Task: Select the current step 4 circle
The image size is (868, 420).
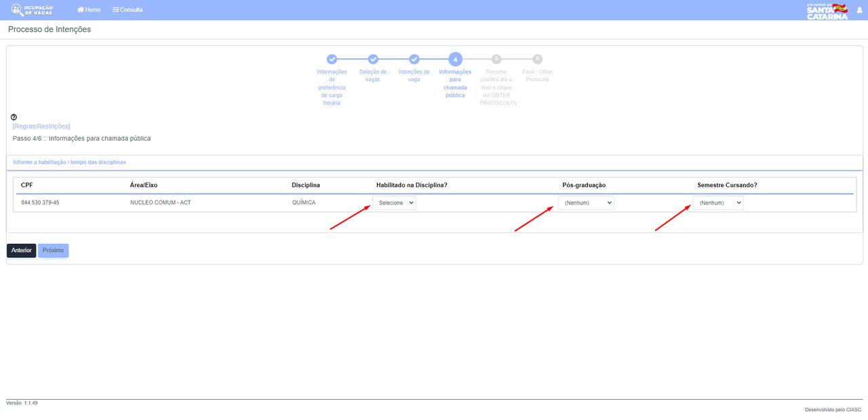Action: coord(455,59)
